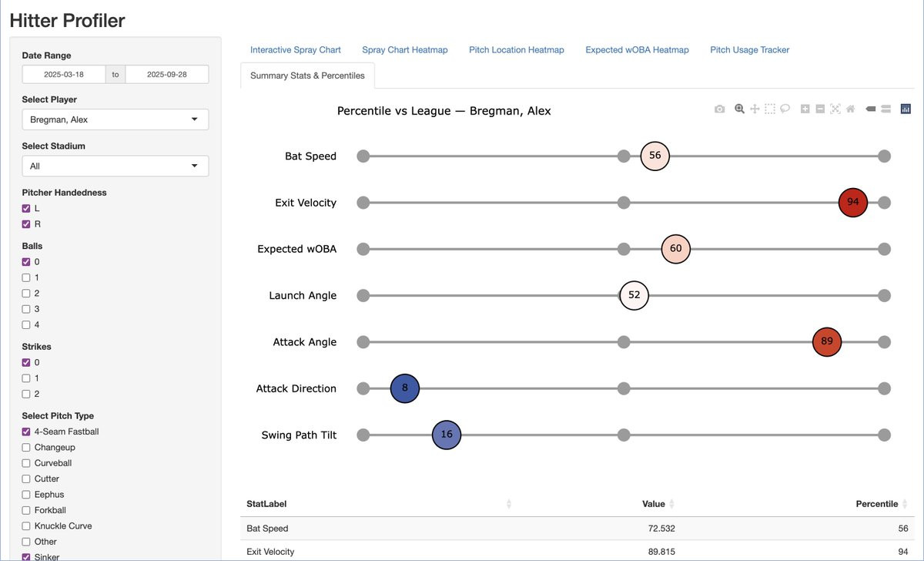
Task: Reset axes with the home icon
Action: click(x=850, y=109)
